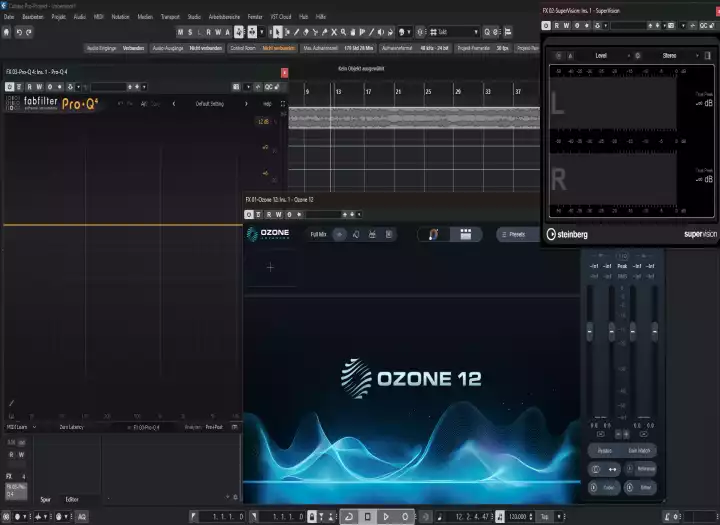
Task: Bypass the Pro-Q 4 plugin in its window
Action: click(9, 87)
